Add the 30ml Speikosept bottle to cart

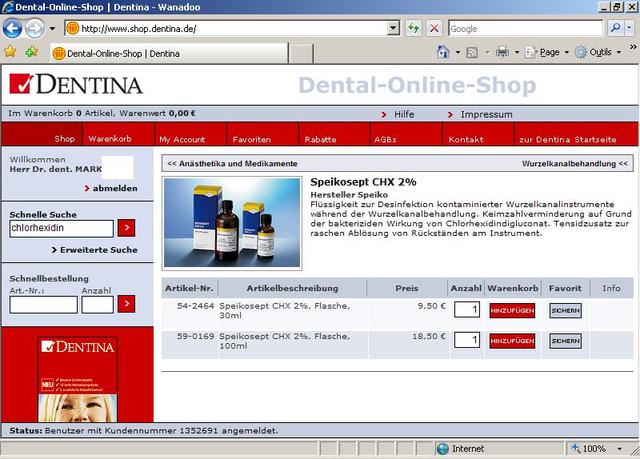[512, 311]
